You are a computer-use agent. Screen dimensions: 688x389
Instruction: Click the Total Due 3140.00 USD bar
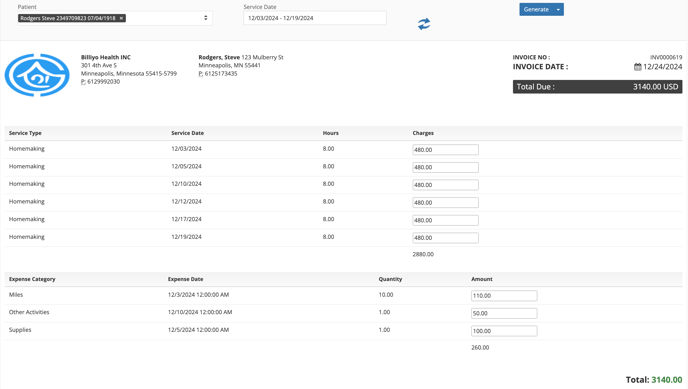point(597,87)
